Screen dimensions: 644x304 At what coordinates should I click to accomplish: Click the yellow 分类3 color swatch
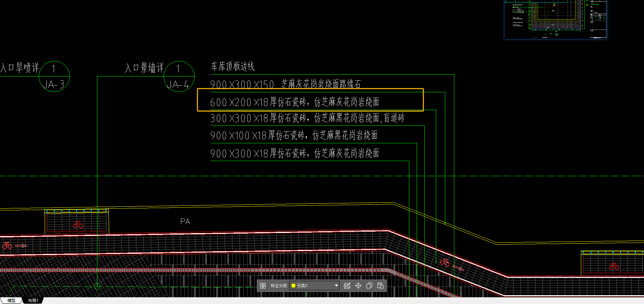(x=293, y=286)
